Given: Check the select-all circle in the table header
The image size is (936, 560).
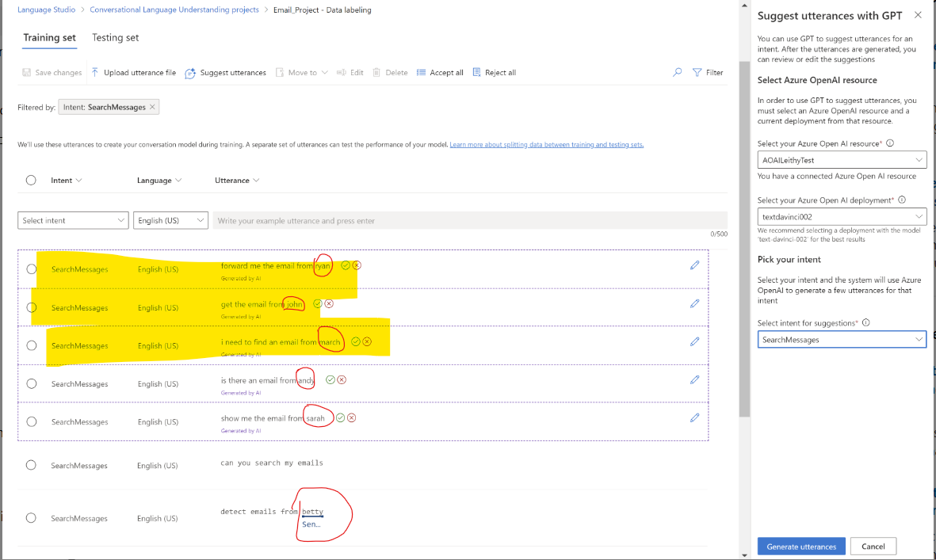Looking at the screenshot, I should (x=31, y=180).
